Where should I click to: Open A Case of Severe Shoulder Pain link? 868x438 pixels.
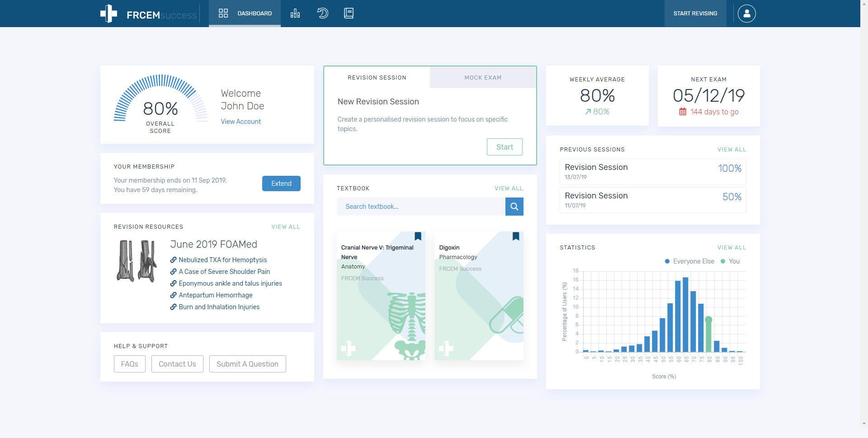click(224, 272)
